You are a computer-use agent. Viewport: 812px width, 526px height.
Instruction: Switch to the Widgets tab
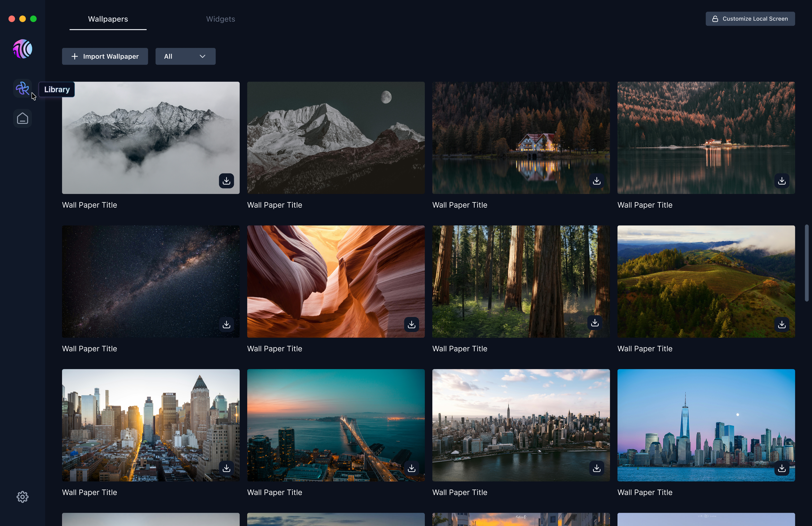[220, 19]
